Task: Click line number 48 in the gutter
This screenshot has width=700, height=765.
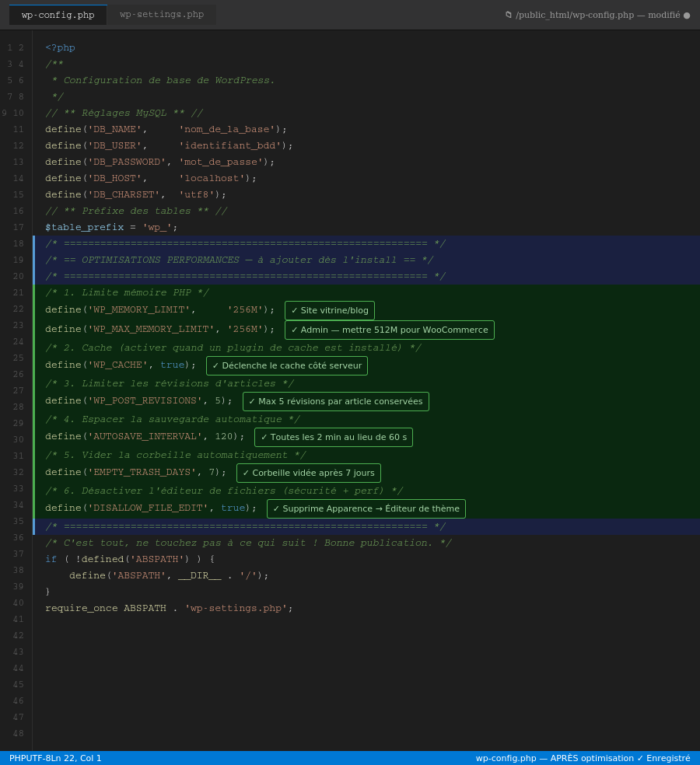Action: click(18, 733)
